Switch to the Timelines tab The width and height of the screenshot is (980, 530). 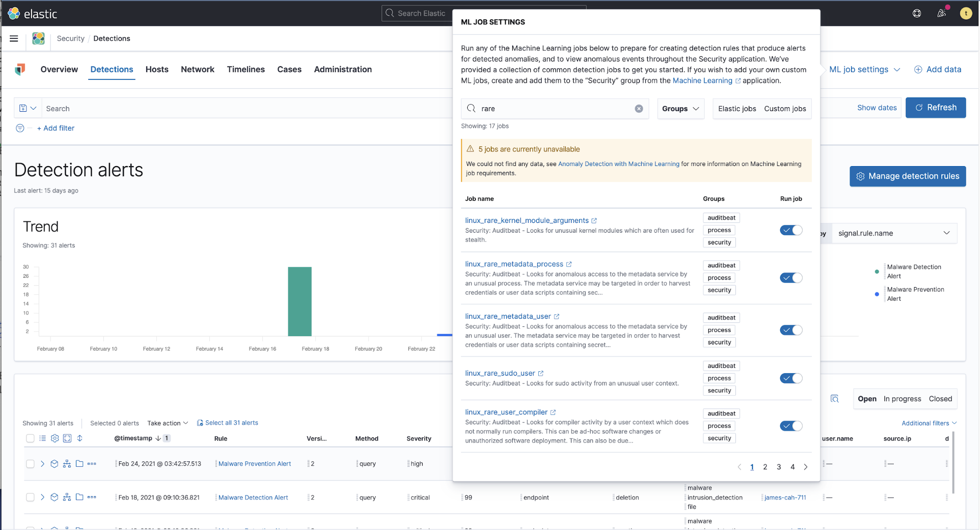pyautogui.click(x=246, y=70)
